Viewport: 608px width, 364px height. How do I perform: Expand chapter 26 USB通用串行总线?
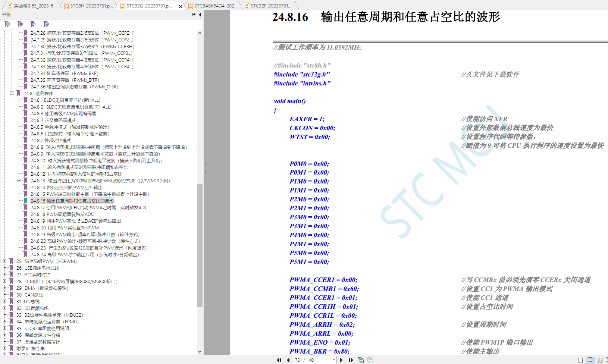coord(4,267)
